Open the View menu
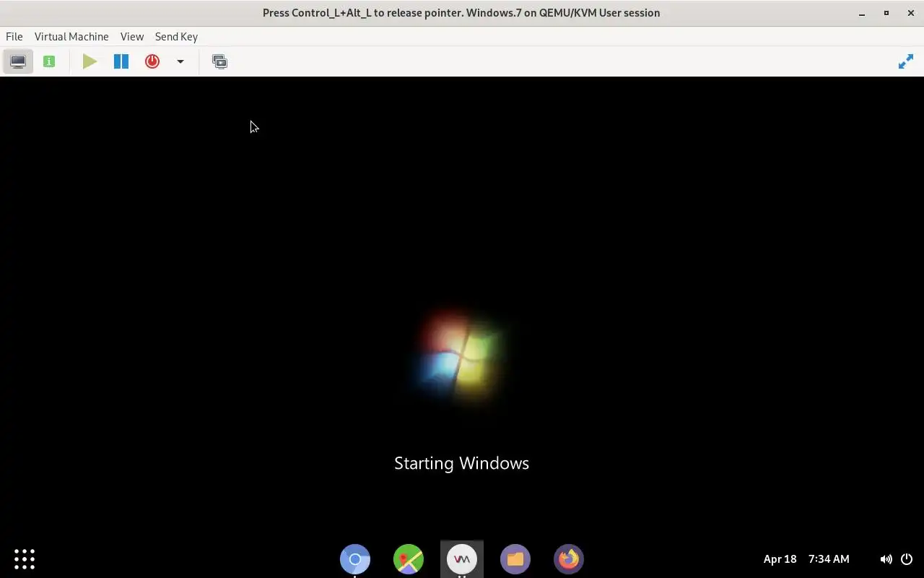Viewport: 924px width, 578px height. coord(132,37)
